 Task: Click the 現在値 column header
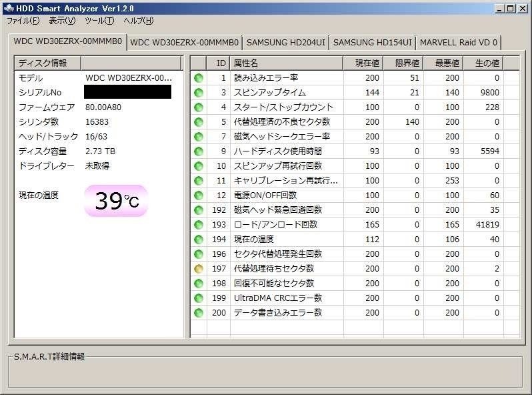[363, 63]
